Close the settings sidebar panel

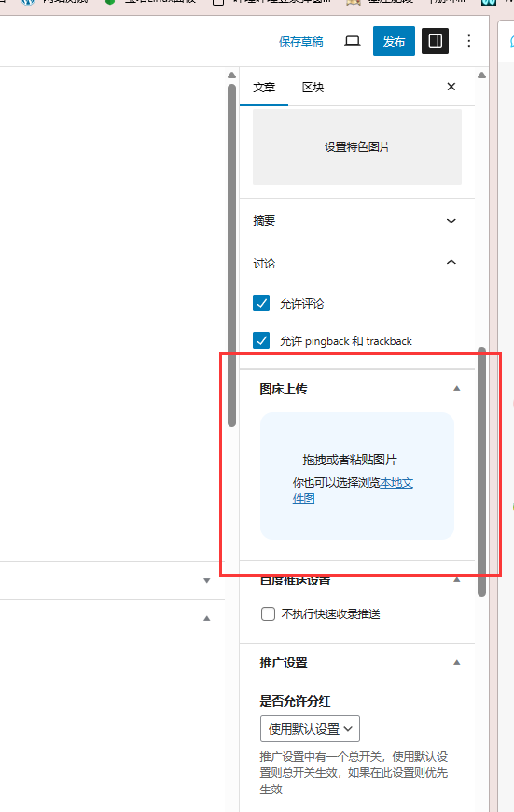(x=451, y=87)
